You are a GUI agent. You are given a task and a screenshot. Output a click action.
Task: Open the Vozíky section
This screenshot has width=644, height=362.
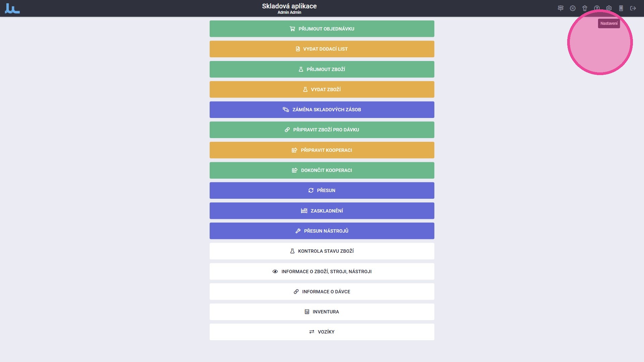pyautogui.click(x=322, y=332)
